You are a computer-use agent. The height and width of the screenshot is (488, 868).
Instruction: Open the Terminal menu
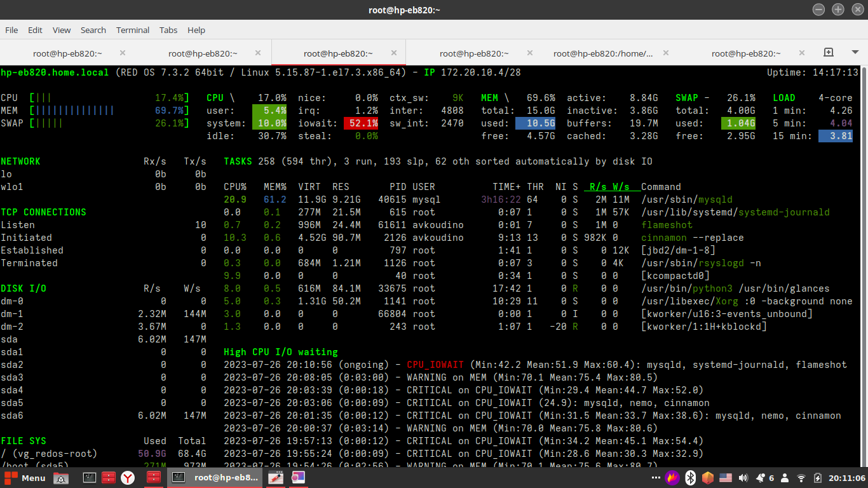[132, 30]
